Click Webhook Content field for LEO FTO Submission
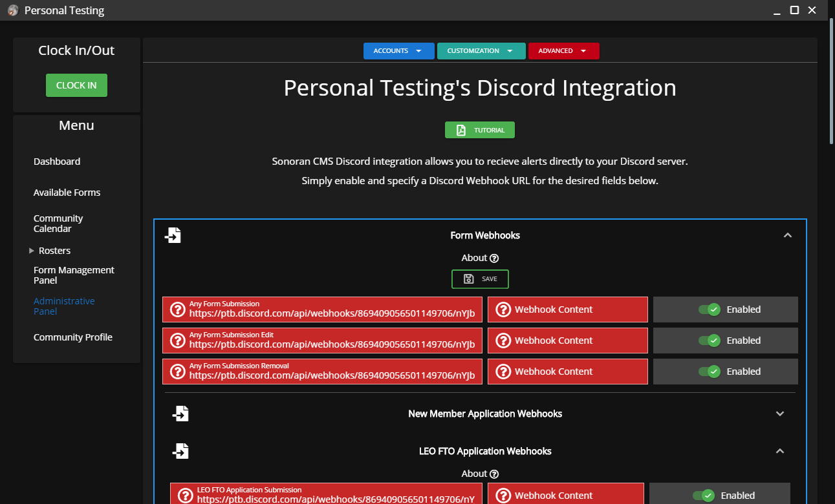 (x=566, y=494)
